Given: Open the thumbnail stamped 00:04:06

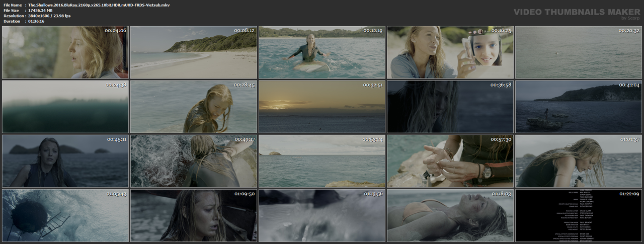Looking at the screenshot, I should tap(65, 52).
